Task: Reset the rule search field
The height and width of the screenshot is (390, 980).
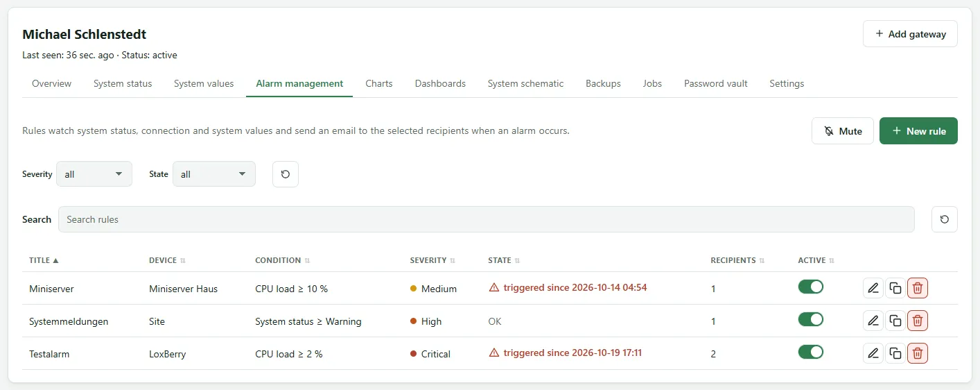Action: pos(945,219)
